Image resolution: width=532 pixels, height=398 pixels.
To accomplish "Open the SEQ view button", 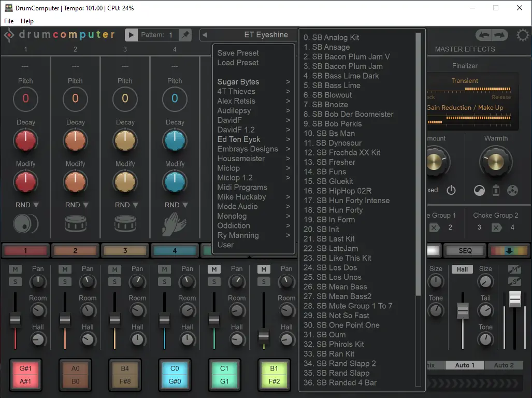I will click(465, 251).
